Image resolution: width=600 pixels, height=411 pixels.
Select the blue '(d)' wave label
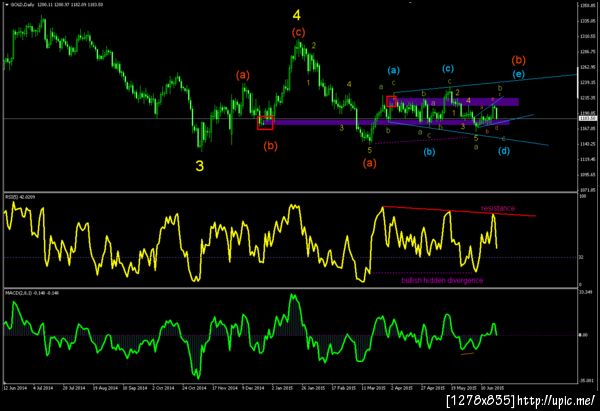tap(504, 151)
